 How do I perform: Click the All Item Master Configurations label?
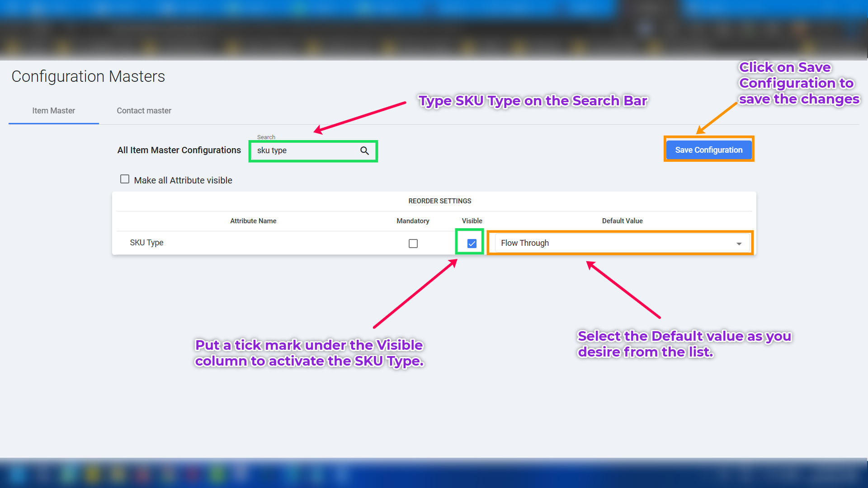179,150
